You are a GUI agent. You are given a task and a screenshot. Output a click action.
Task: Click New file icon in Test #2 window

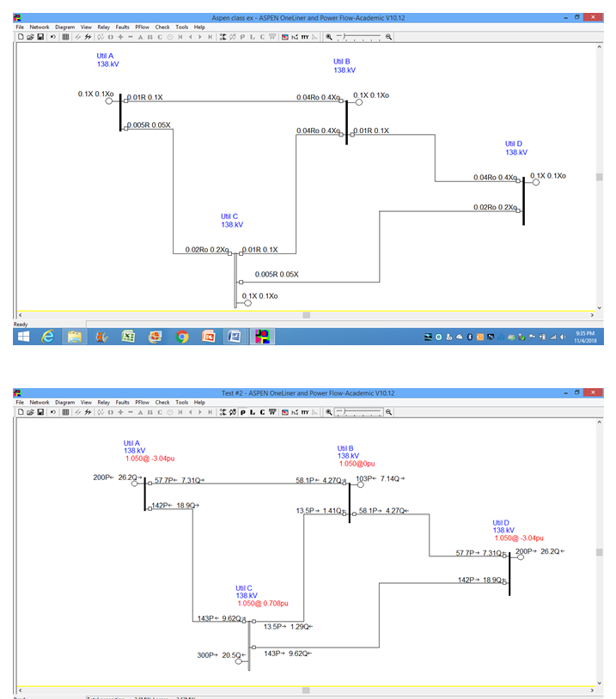tap(21, 412)
